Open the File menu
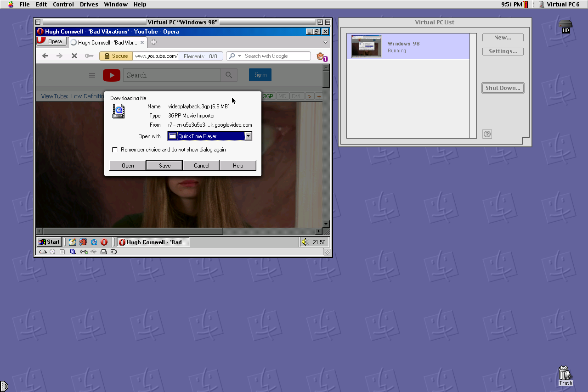Image resolution: width=588 pixels, height=392 pixels. point(25,4)
